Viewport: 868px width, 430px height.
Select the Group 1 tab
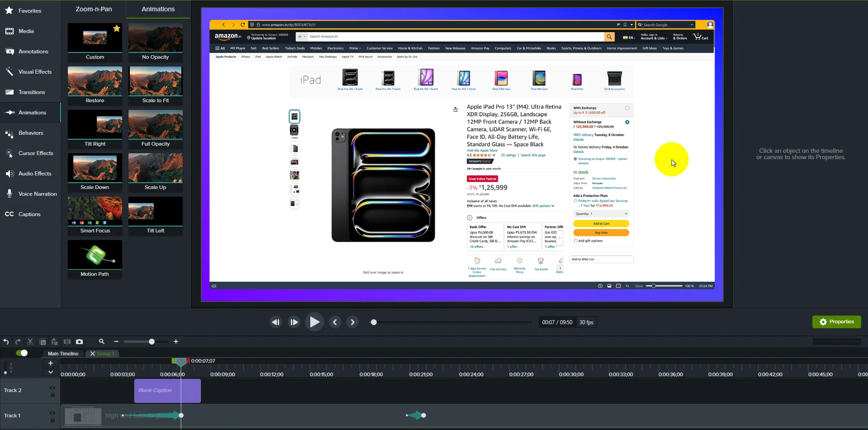[106, 354]
